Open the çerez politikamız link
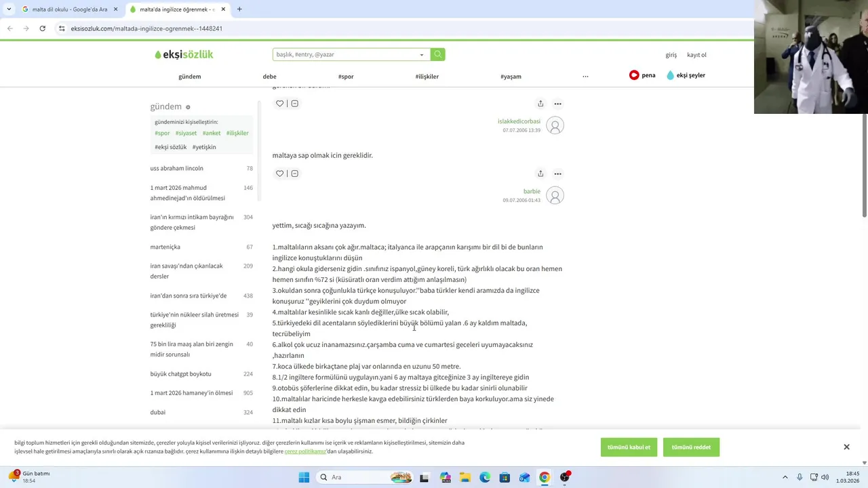The image size is (868, 488). 305,451
